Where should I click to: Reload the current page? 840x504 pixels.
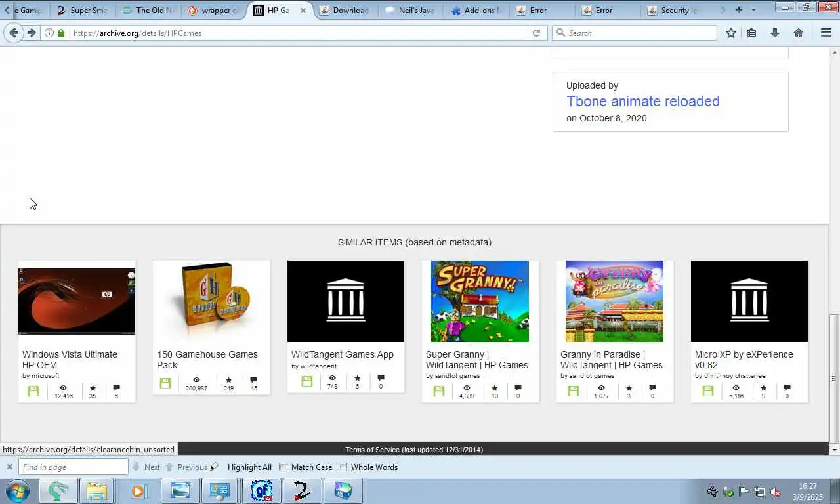536,33
